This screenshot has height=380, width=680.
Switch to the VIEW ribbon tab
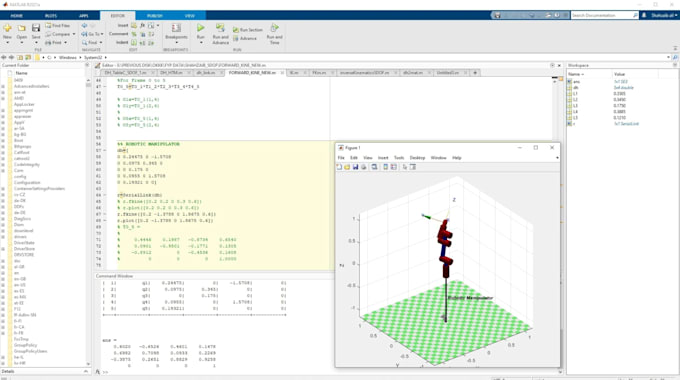click(x=190, y=16)
